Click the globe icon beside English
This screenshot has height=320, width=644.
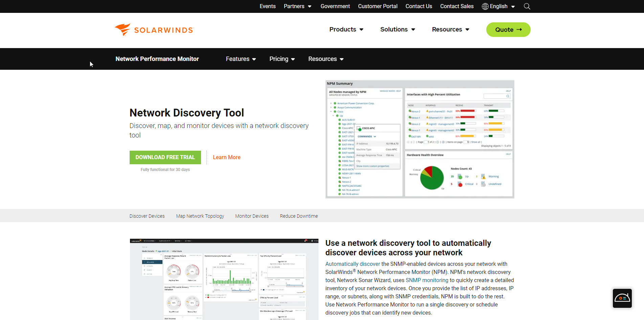[485, 6]
